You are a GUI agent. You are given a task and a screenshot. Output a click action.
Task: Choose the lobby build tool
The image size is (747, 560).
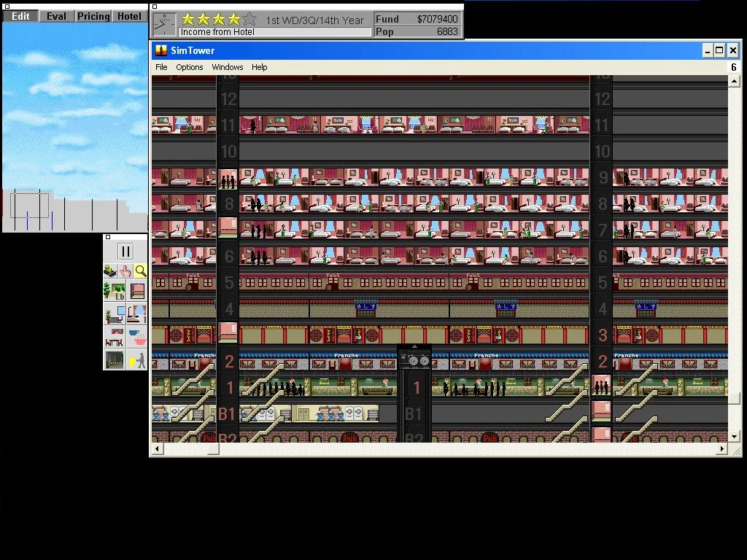tap(115, 290)
